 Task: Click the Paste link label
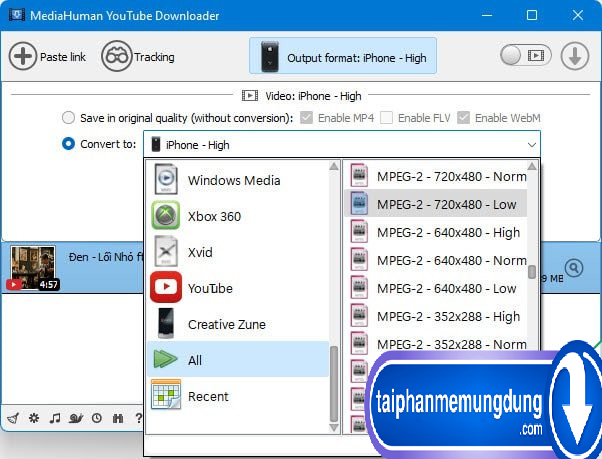coord(63,57)
